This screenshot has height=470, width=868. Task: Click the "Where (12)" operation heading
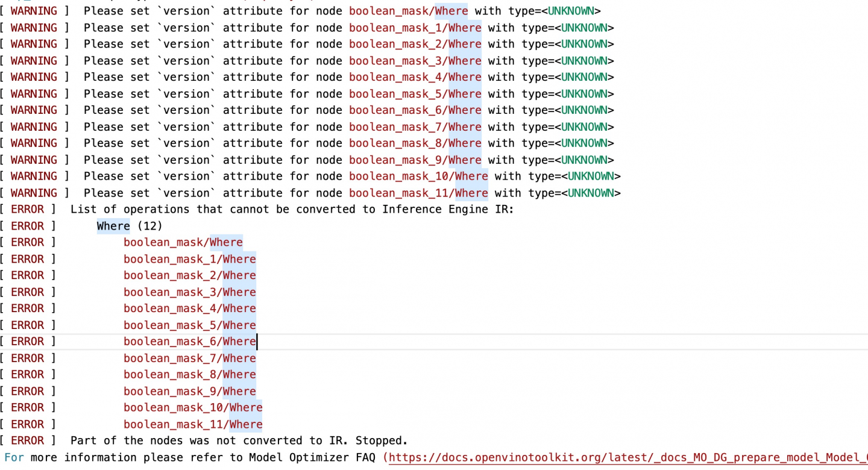tap(130, 226)
